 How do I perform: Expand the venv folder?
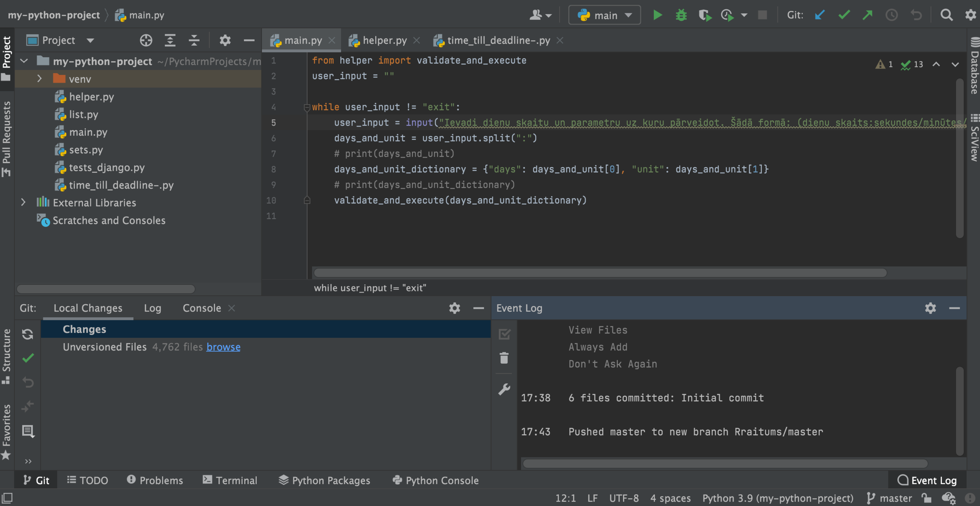pos(39,79)
